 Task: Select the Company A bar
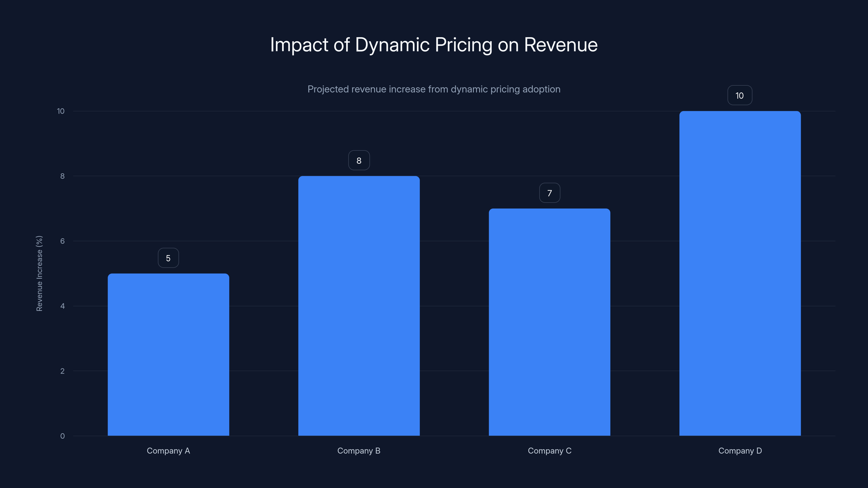coord(168,355)
